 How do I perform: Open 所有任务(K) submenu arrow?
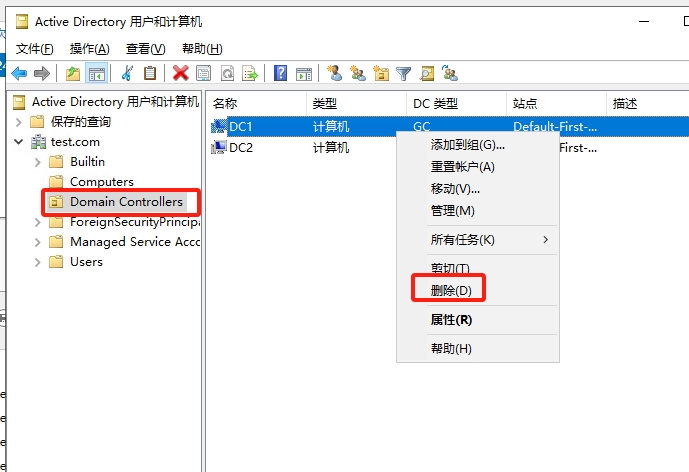click(545, 240)
